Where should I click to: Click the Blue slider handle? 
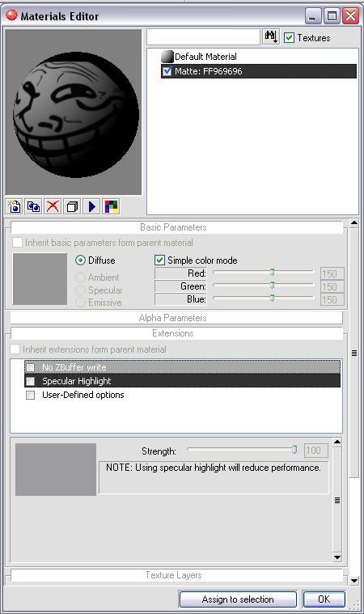[x=272, y=299]
